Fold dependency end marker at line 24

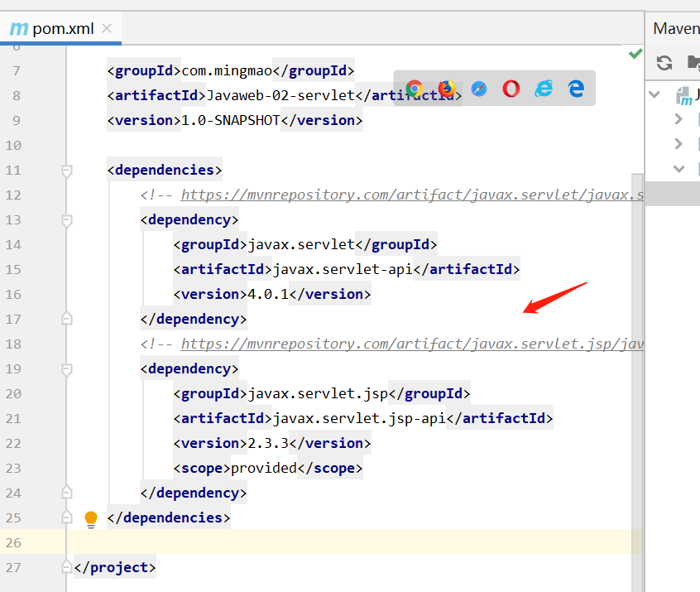click(x=66, y=493)
